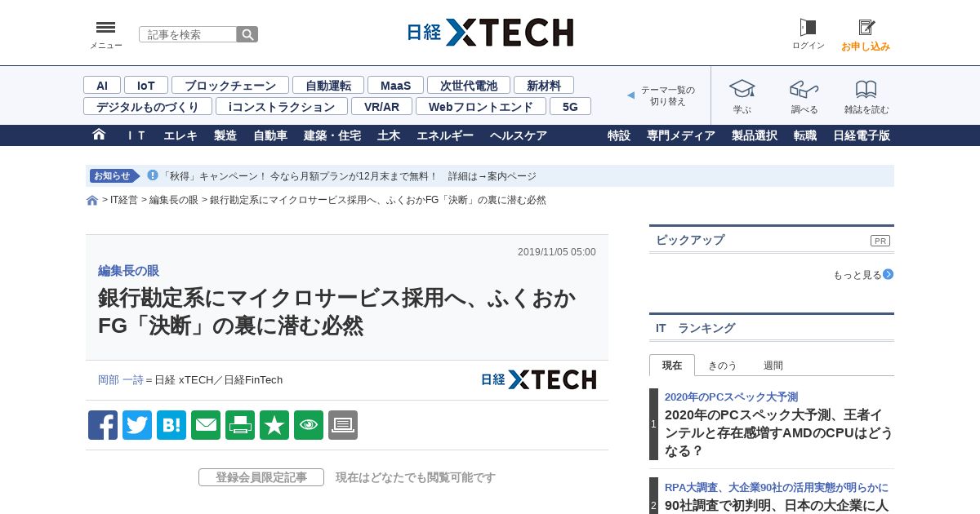Open the 日経電子版 navigation item
The width and height of the screenshot is (980, 514).
pyautogui.click(x=862, y=135)
